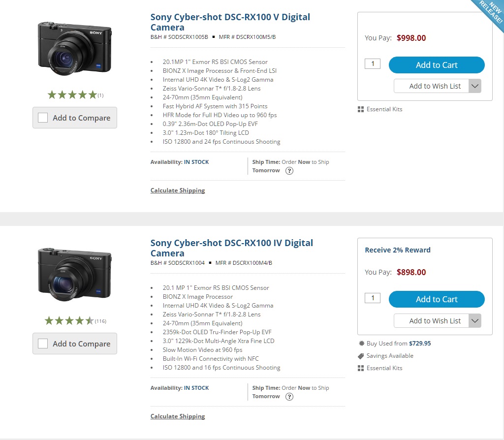Open Essential Kits grid icon for RX100 V
504x440 pixels.
tap(360, 109)
